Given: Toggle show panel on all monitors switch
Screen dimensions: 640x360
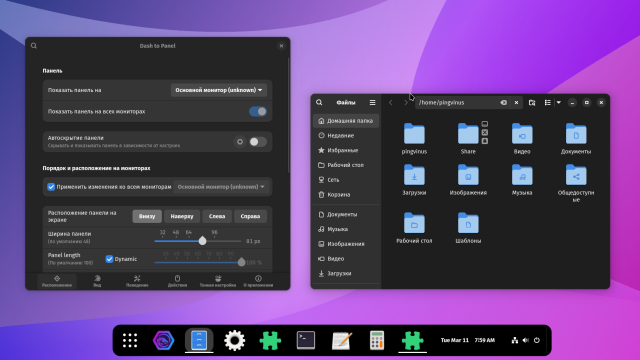Looking at the screenshot, I should click(258, 111).
